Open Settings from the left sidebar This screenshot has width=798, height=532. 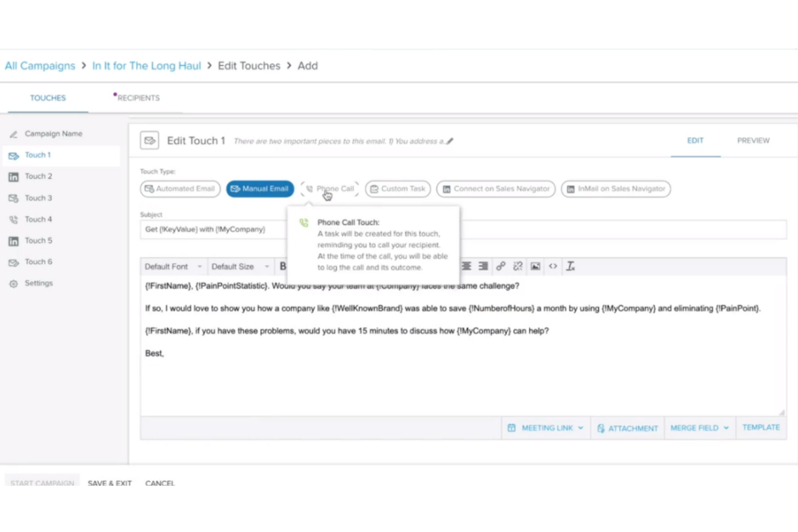(x=38, y=282)
